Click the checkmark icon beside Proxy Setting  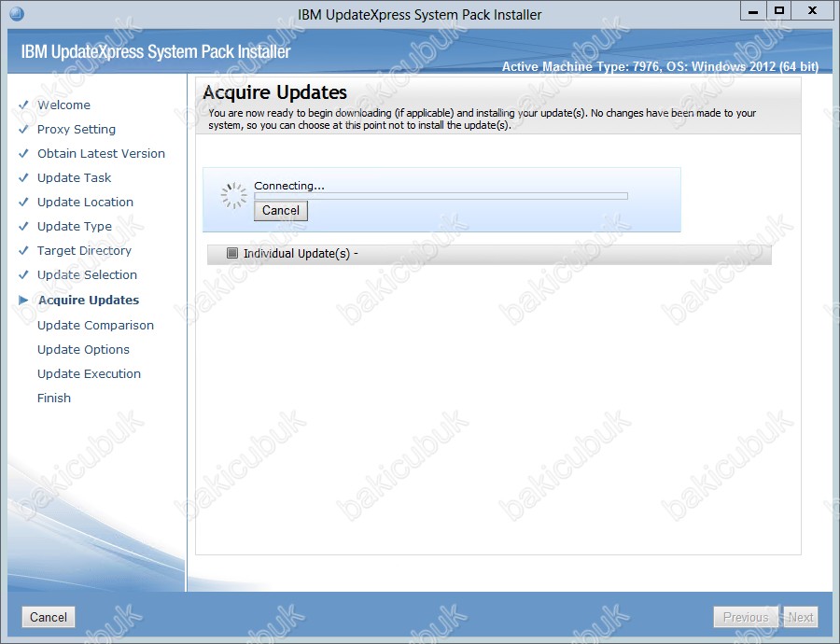(23, 130)
